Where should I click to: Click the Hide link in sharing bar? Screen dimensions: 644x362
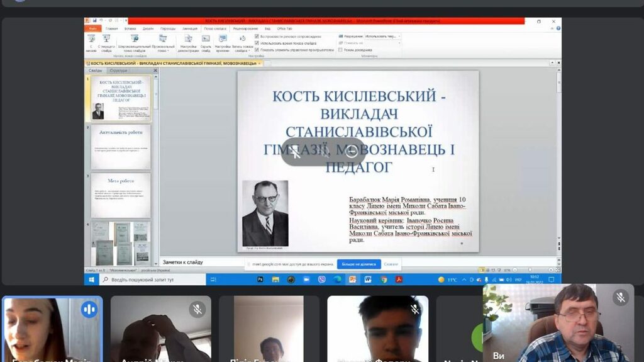coord(391,264)
